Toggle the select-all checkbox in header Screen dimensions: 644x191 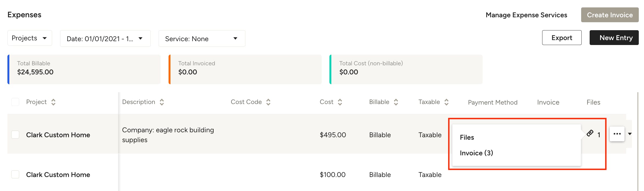click(15, 102)
